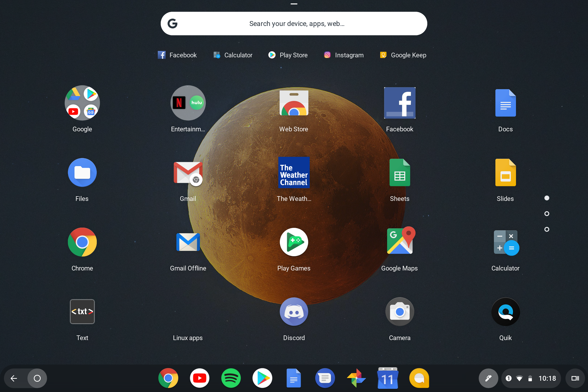Viewport: 588px width, 392px height.
Task: Open the Calculator app from the grid
Action: (x=505, y=242)
